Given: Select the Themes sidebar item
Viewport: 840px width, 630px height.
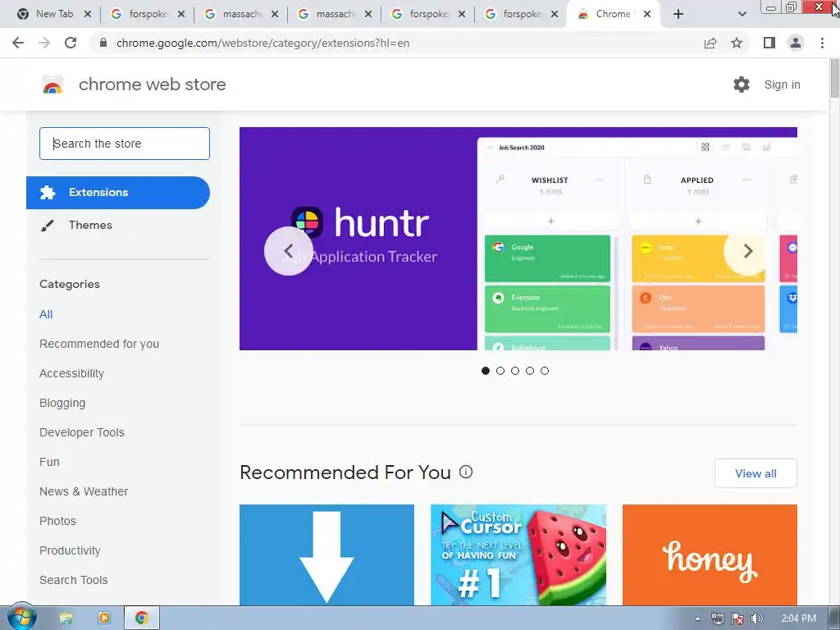Looking at the screenshot, I should [x=90, y=225].
